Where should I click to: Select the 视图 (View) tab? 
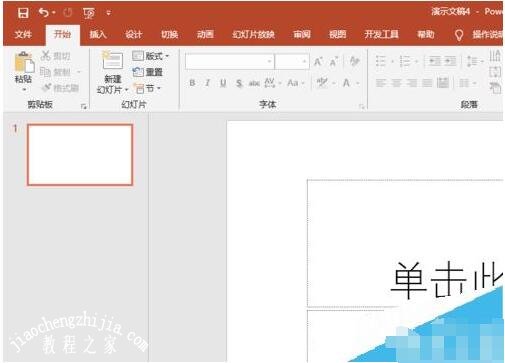tap(337, 34)
